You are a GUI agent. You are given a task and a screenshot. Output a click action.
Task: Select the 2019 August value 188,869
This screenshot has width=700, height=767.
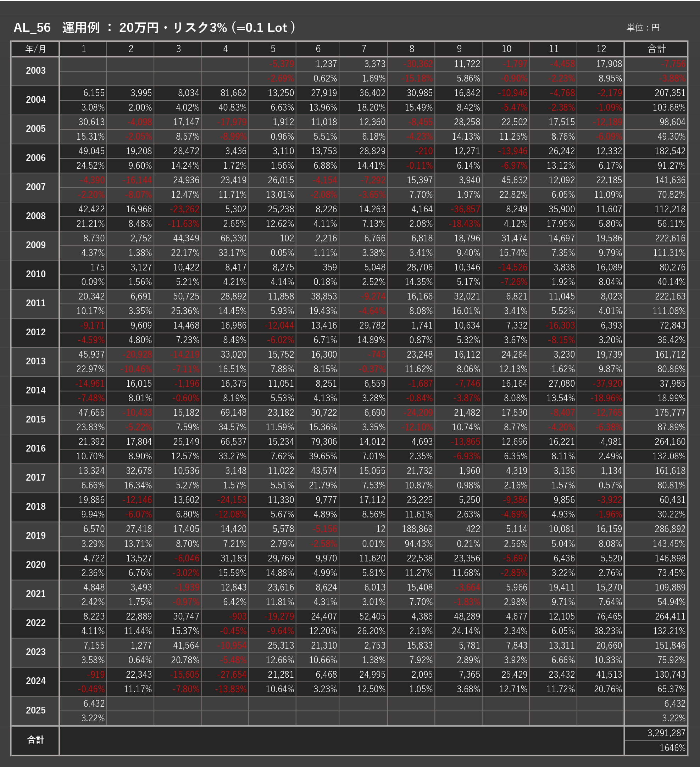click(417, 529)
